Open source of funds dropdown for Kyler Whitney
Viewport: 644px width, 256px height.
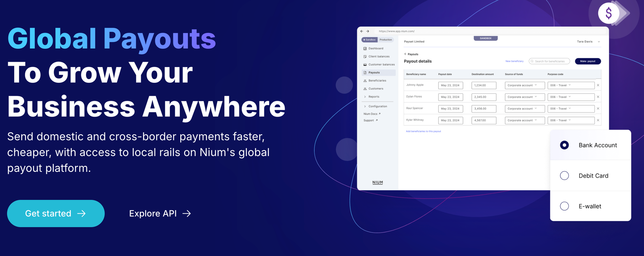(525, 120)
